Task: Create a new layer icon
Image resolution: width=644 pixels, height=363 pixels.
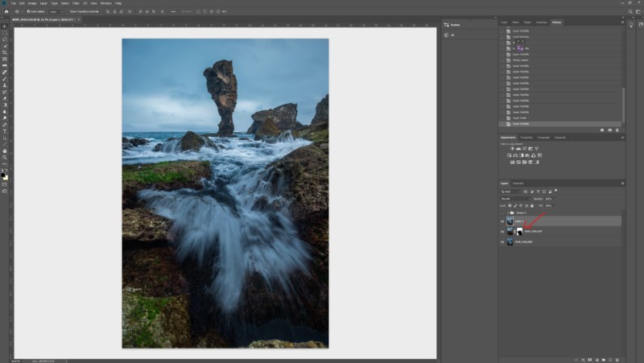Action: [610, 360]
